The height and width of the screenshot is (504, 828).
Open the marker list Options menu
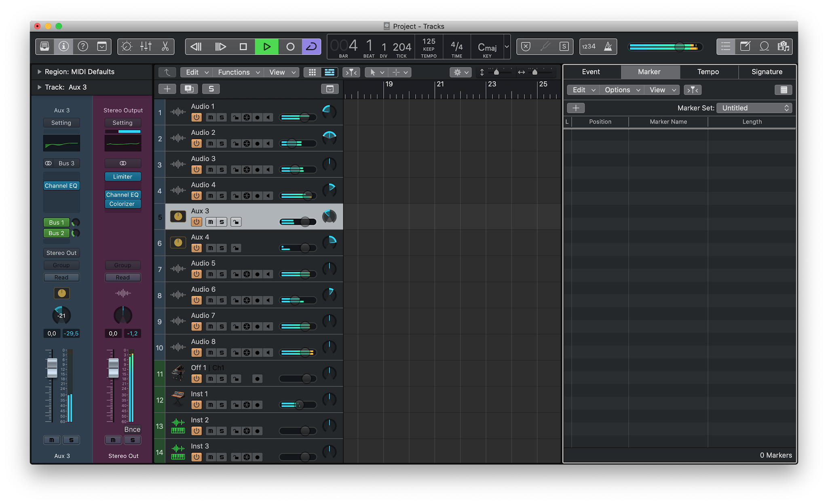point(622,90)
